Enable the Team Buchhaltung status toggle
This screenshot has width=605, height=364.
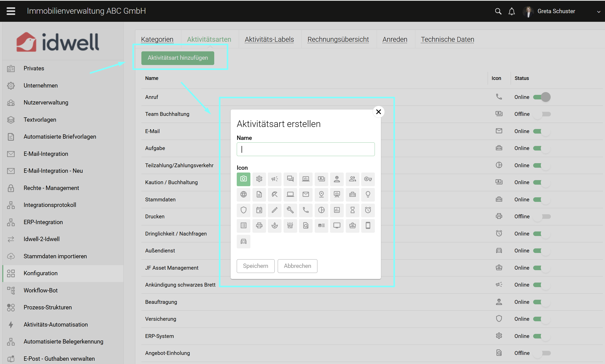pos(542,114)
